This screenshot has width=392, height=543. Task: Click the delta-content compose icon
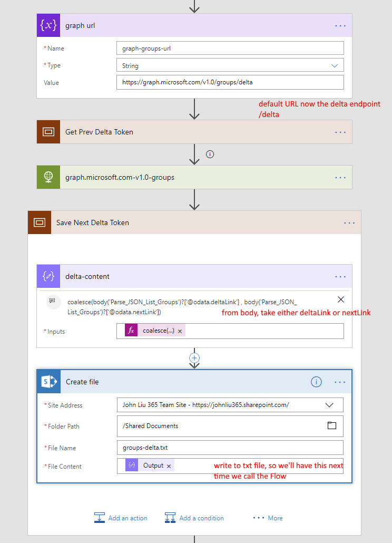[x=48, y=276]
